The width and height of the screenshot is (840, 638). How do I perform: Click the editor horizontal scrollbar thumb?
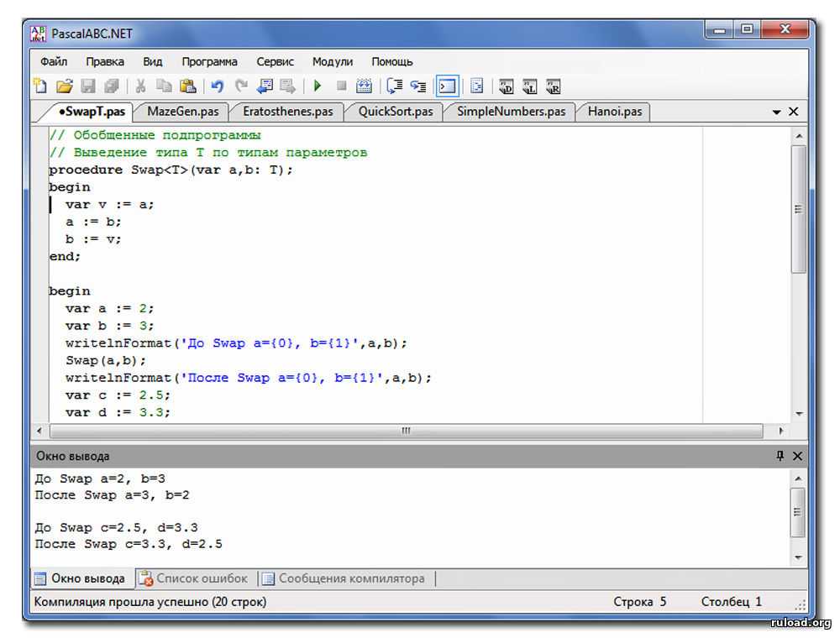click(406, 431)
